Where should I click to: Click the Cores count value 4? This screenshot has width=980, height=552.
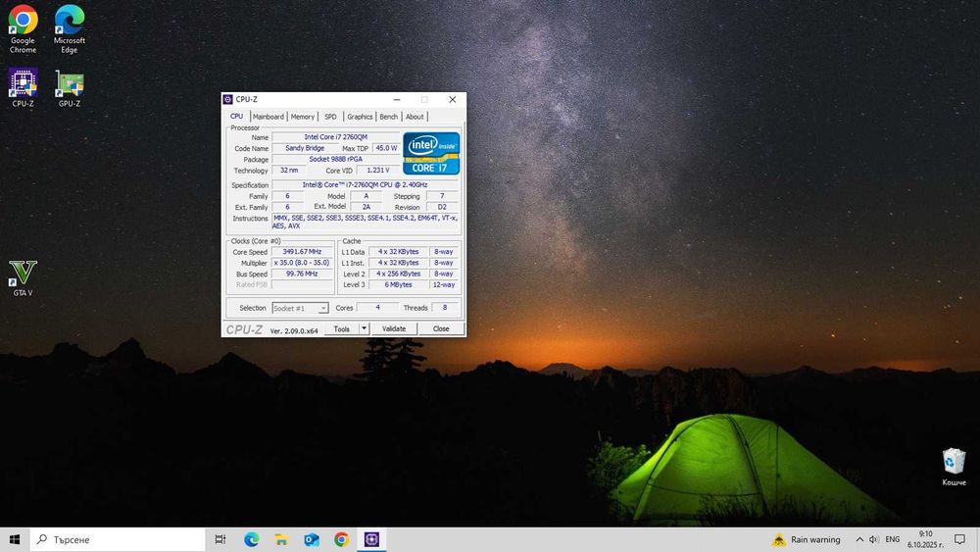point(377,308)
